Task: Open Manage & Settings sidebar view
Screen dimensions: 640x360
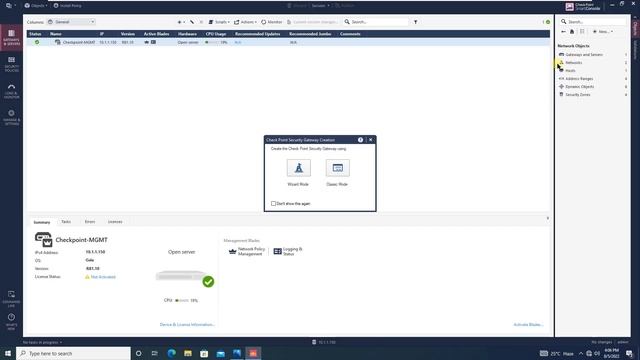Action: click(11, 117)
